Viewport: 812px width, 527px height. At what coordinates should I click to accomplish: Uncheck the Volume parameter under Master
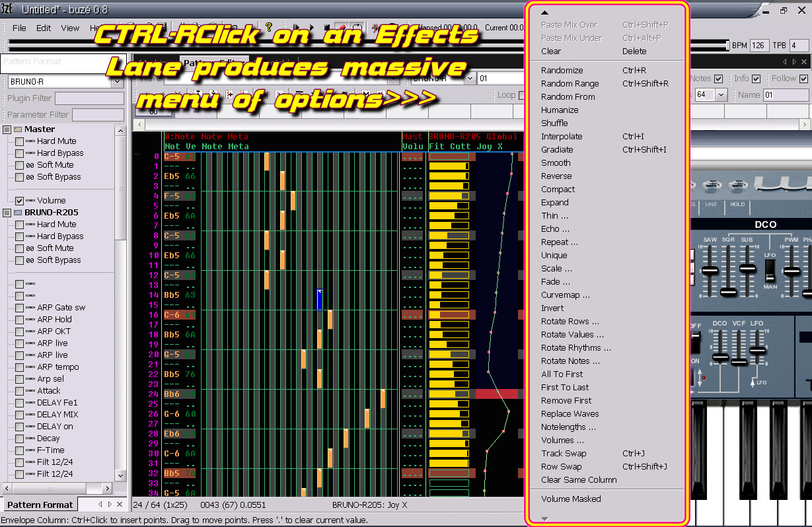click(20, 201)
